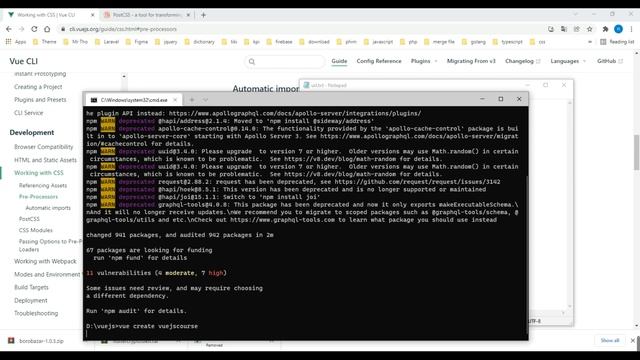Close the PostCSS browser tab
The image size is (640, 360).
point(188,15)
